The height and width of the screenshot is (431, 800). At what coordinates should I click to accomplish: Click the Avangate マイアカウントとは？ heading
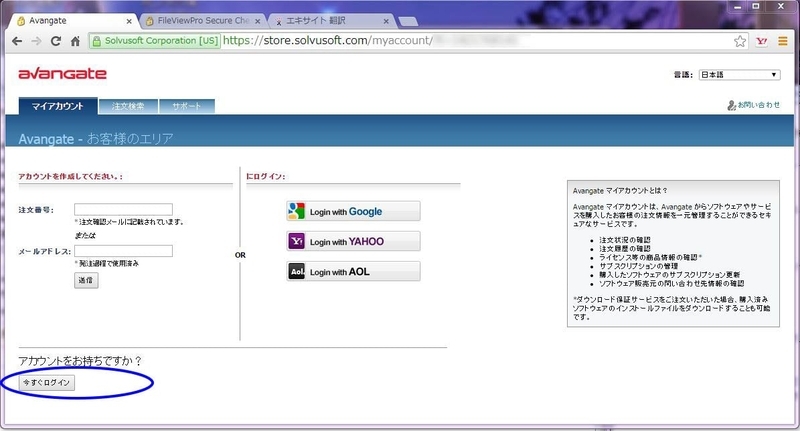[620, 191]
